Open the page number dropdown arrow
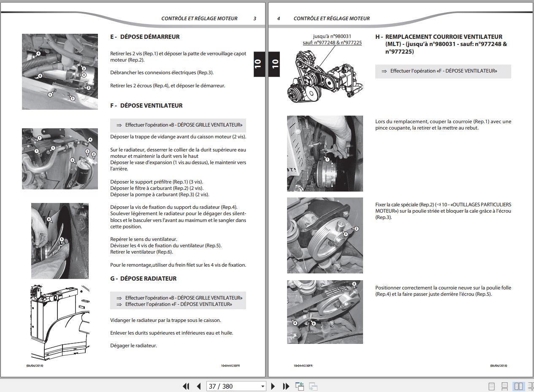 pos(263,386)
